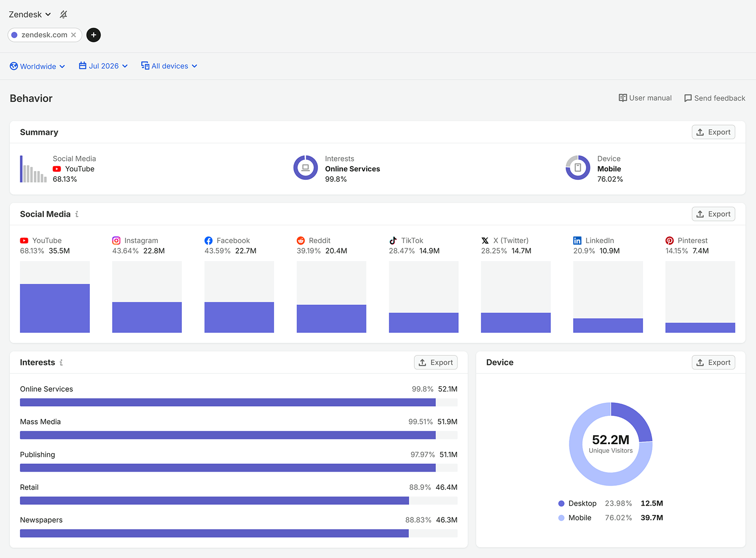Click the globe icon beside Worldwide
The width and height of the screenshot is (756, 558).
click(x=14, y=66)
